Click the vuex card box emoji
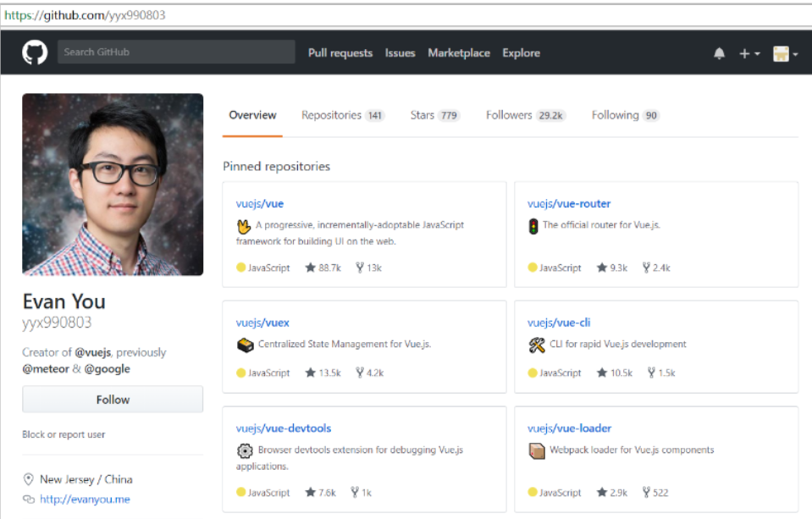This screenshot has height=519, width=812. 246,345
